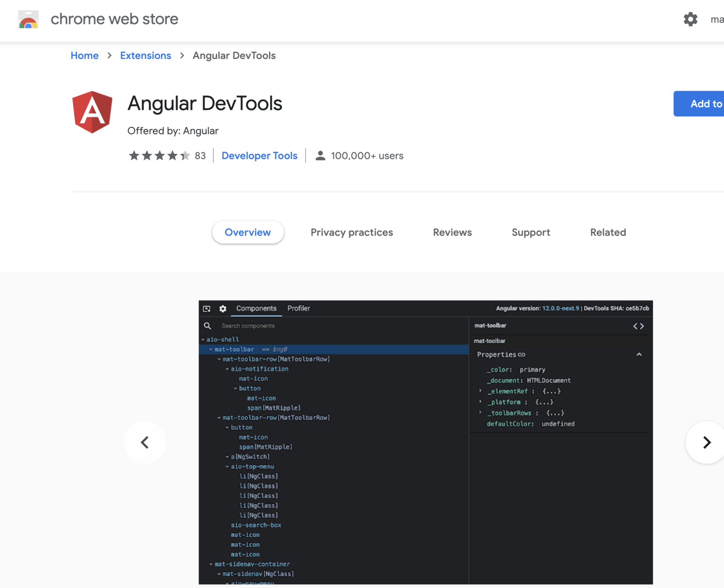Click the _color: primary property row

[x=516, y=370]
